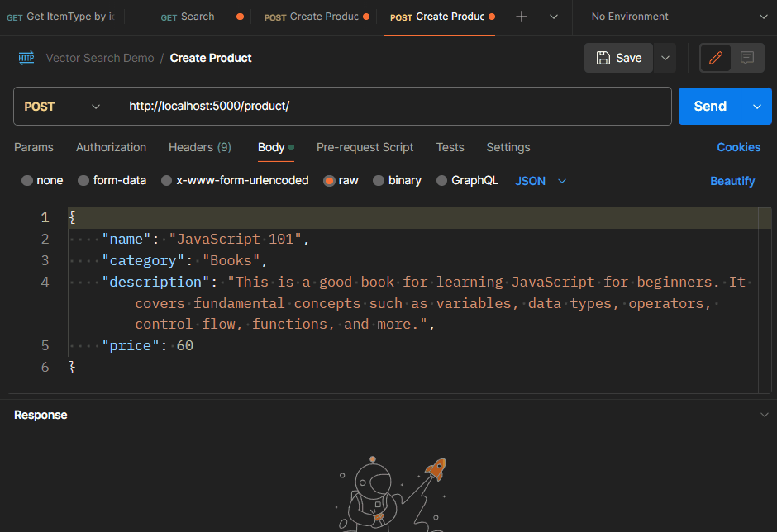Open the Pre-request Script tab
The width and height of the screenshot is (777, 532).
[365, 147]
